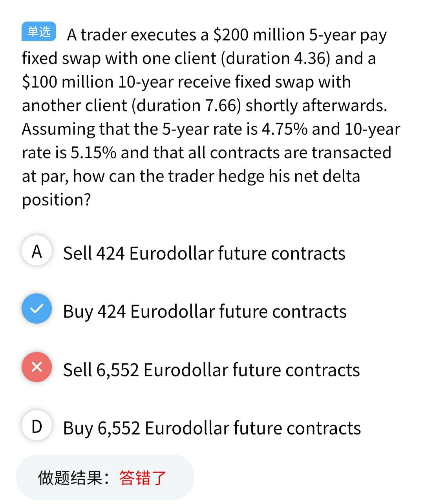Screen dimensions: 424x504
Task: Click the red 答错了 result text
Action: click(x=143, y=478)
